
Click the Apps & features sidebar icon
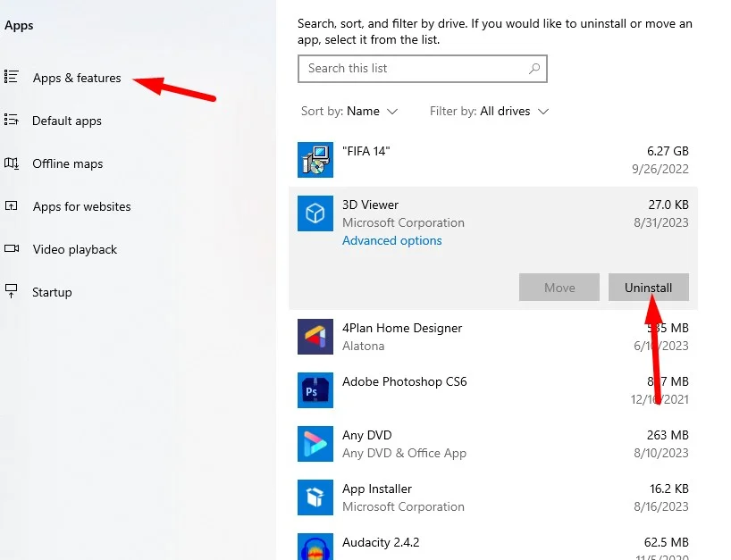coord(13,78)
